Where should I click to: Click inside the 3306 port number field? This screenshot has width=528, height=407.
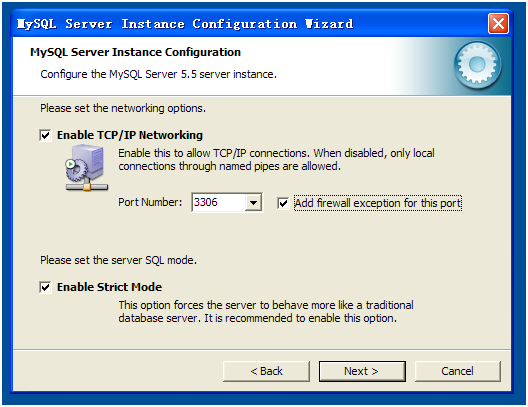click(219, 202)
